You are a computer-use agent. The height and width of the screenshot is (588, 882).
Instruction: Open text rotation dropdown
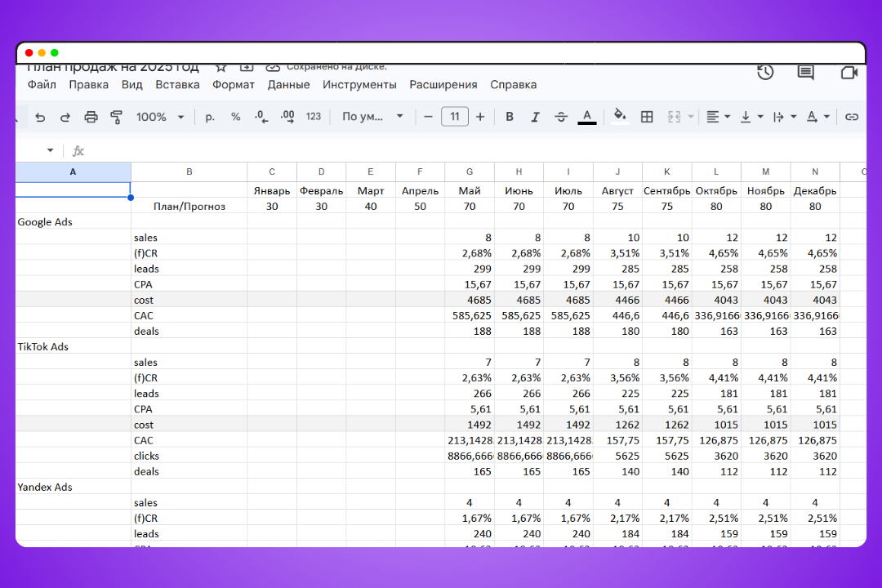pos(817,117)
